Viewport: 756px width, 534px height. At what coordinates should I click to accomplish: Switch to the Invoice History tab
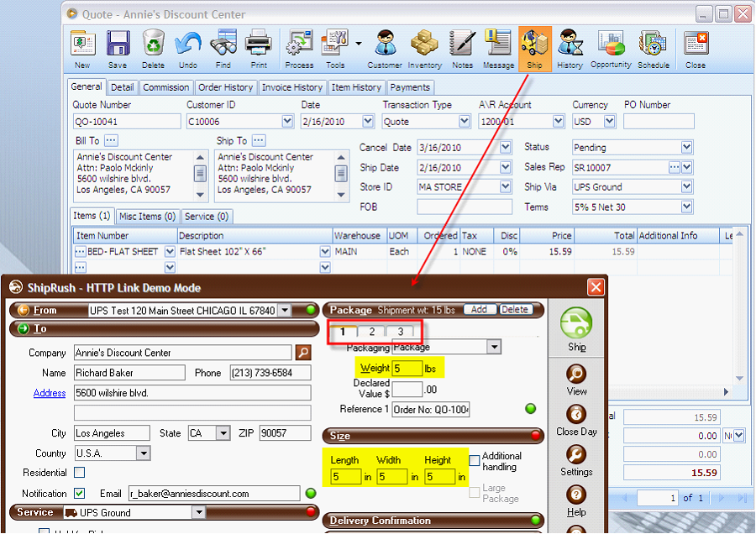click(292, 87)
